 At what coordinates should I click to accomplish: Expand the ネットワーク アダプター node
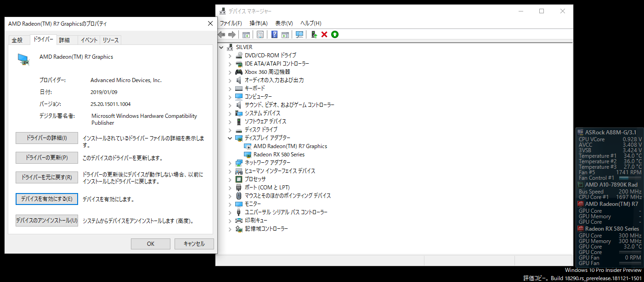coord(230,163)
